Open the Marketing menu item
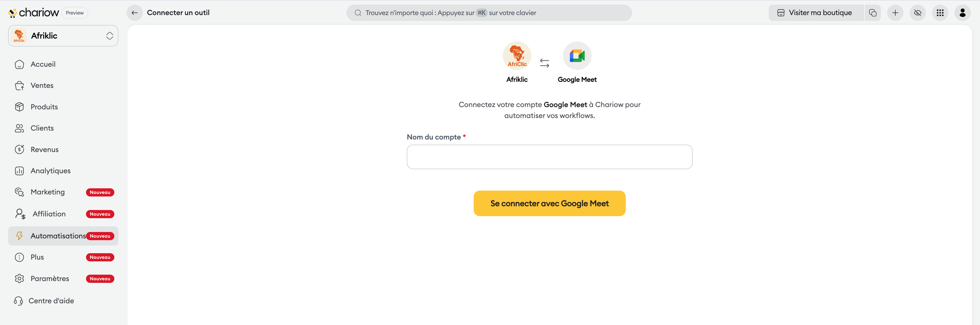Image resolution: width=980 pixels, height=325 pixels. tap(47, 192)
